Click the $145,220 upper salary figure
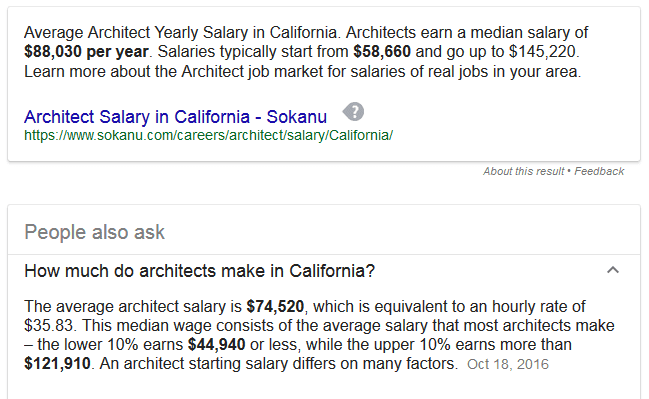This screenshot has width=649, height=399. tap(542, 52)
